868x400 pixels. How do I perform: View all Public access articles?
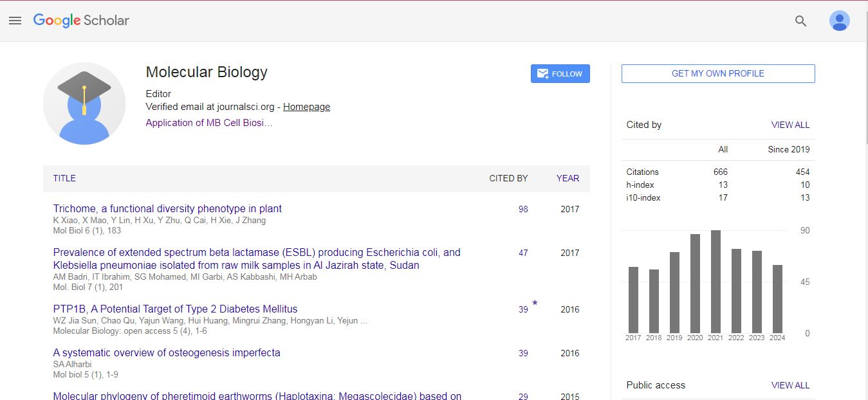coord(790,385)
